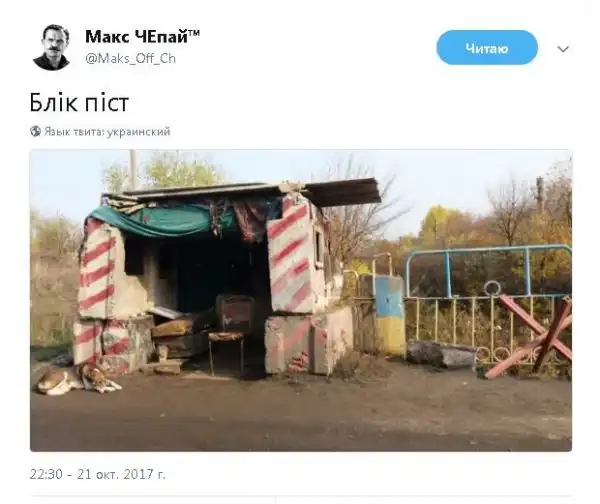Click the blue metal railing in photo

(x=489, y=271)
